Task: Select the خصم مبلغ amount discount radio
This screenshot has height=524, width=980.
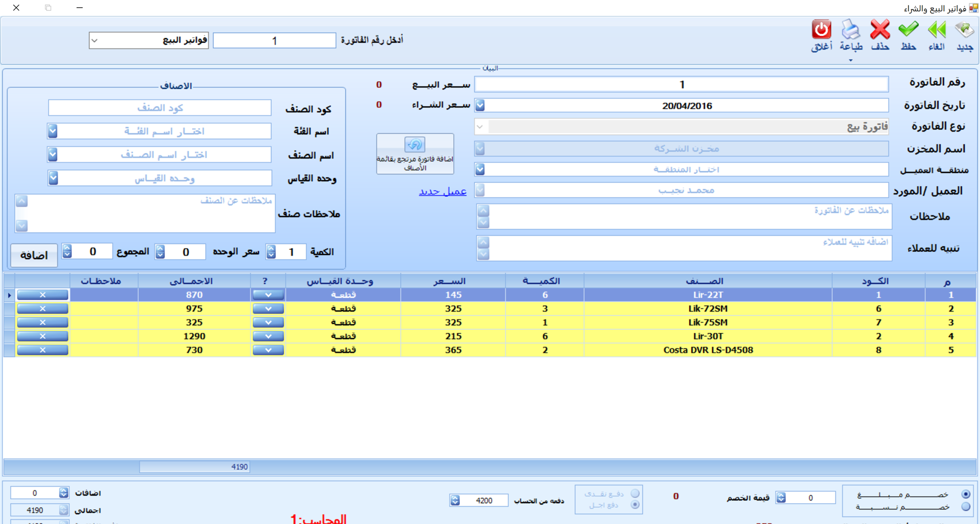Action: click(966, 494)
